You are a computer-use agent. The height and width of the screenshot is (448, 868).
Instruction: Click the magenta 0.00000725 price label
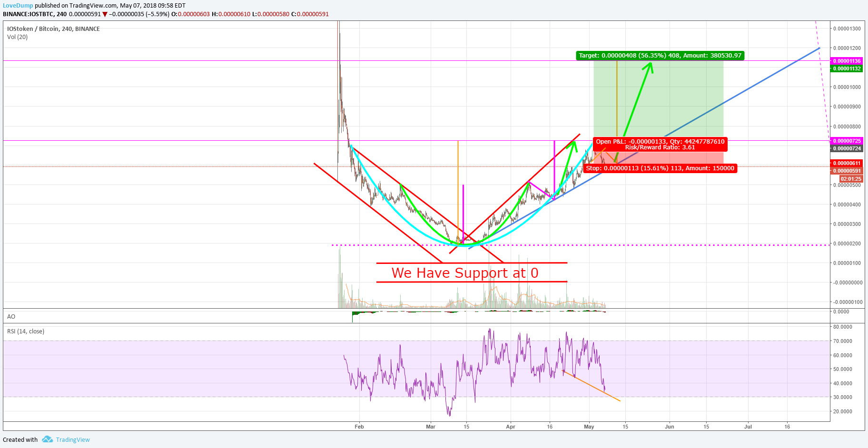847,141
